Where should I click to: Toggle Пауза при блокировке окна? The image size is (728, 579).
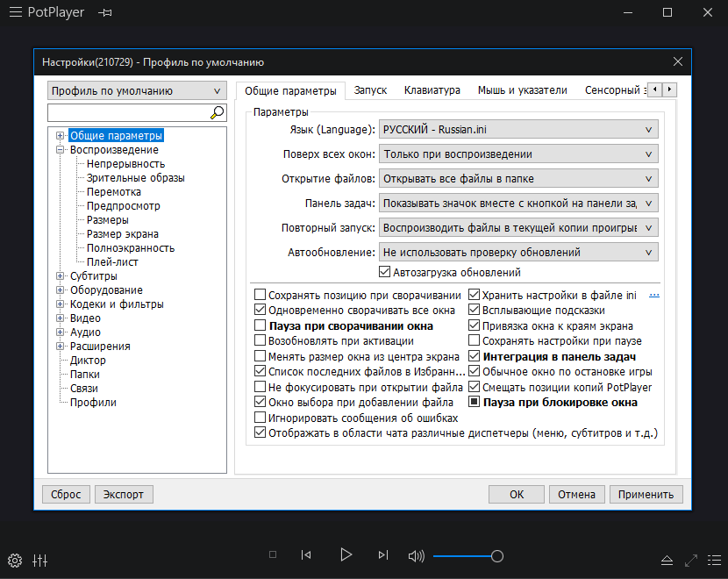(x=474, y=402)
